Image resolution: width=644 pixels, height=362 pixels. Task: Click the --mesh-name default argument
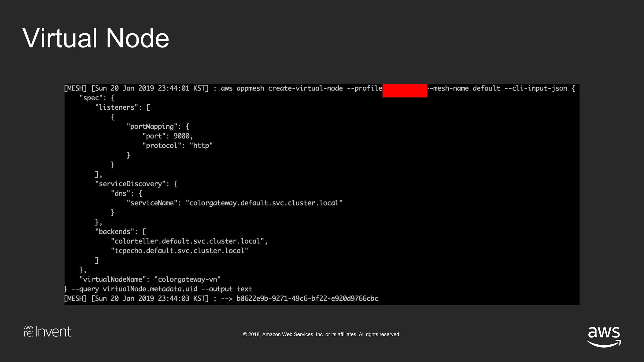pos(464,88)
